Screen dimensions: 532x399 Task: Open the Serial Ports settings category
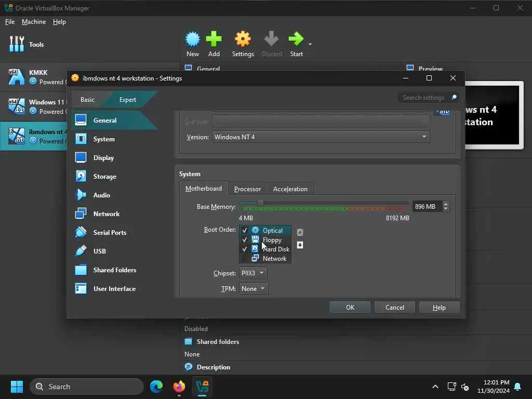[114, 232]
